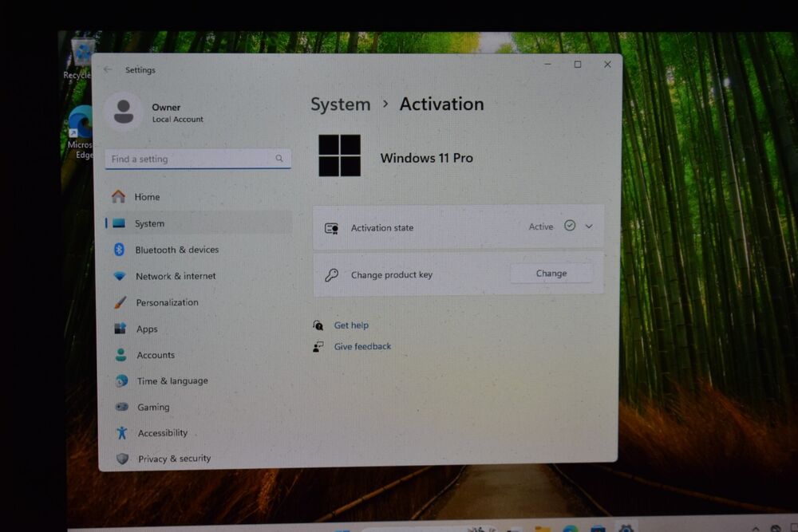The width and height of the screenshot is (798, 532).
Task: Click the Change product key label
Action: (x=391, y=275)
